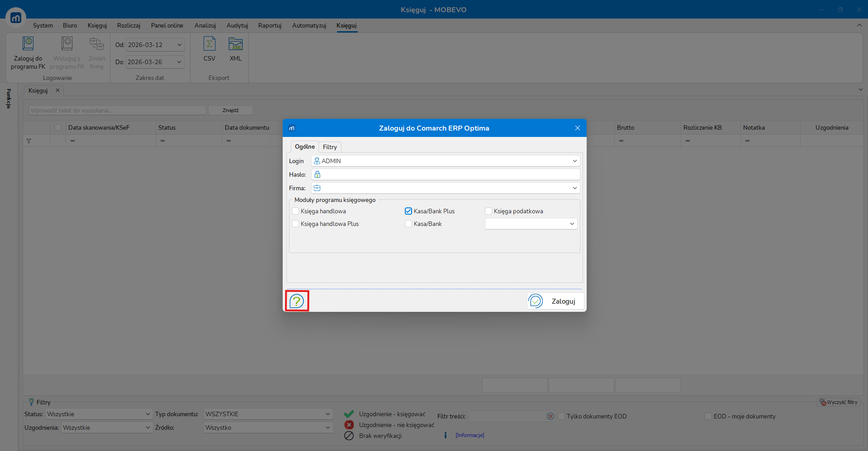
Task: Export data using CSV icon
Action: pos(209,44)
